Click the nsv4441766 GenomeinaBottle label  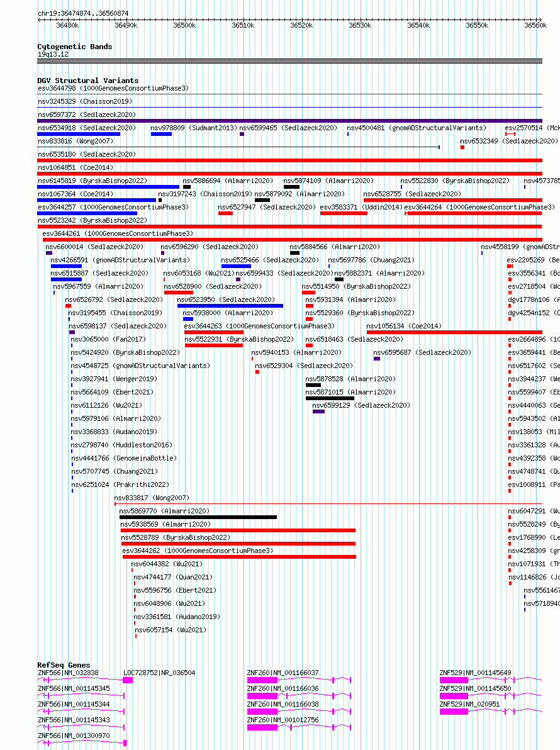coord(124,458)
